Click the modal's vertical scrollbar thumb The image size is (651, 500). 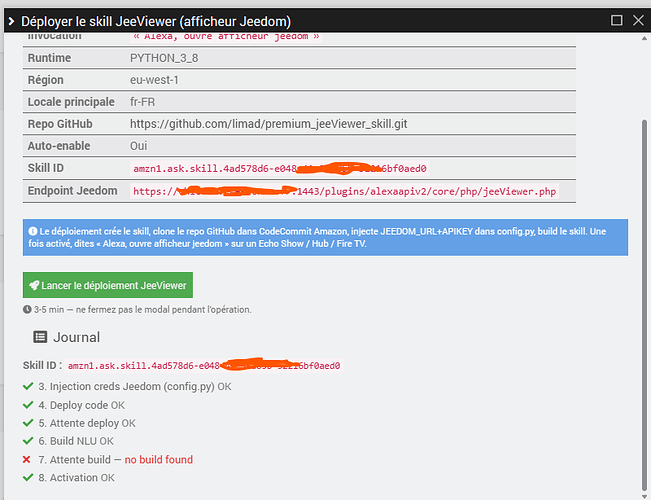(644, 305)
